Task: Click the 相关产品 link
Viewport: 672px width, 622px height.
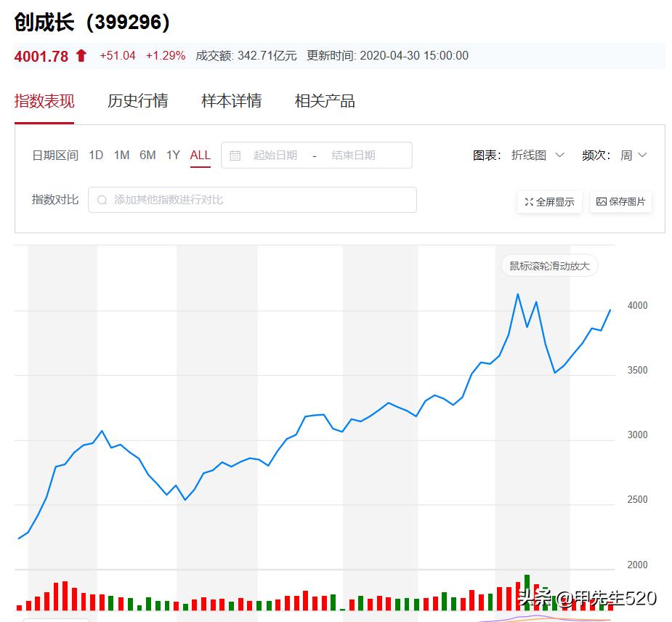Action: (324, 101)
